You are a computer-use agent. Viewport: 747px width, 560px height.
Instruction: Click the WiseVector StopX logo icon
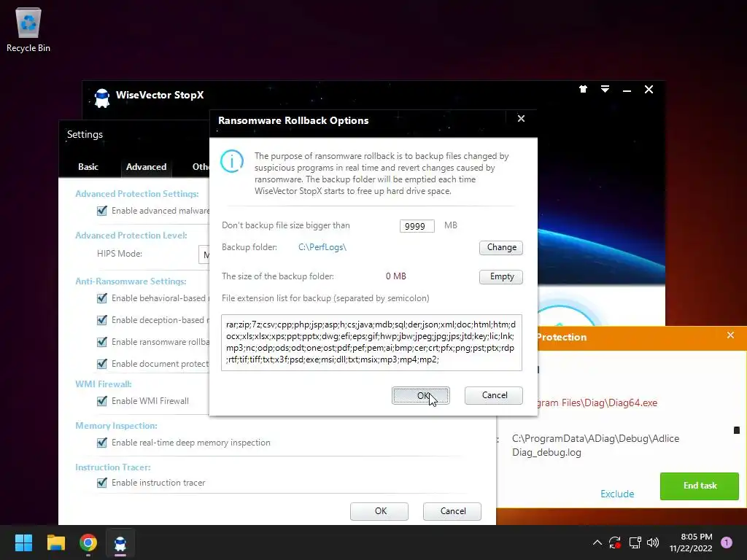coord(101,97)
